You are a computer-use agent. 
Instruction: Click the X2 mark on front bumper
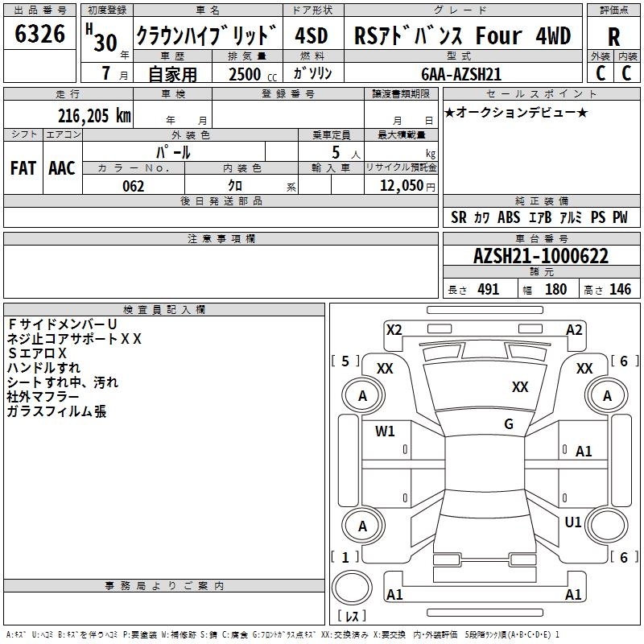(x=394, y=329)
